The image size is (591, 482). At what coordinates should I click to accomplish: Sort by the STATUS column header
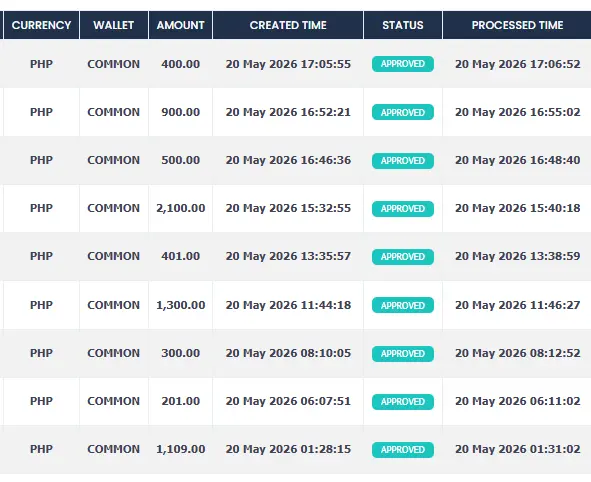point(403,25)
